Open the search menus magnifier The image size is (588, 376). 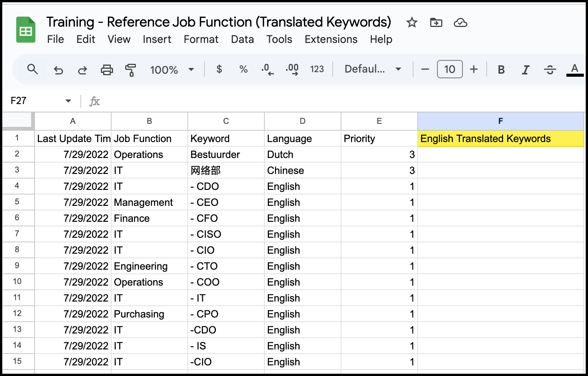(33, 70)
